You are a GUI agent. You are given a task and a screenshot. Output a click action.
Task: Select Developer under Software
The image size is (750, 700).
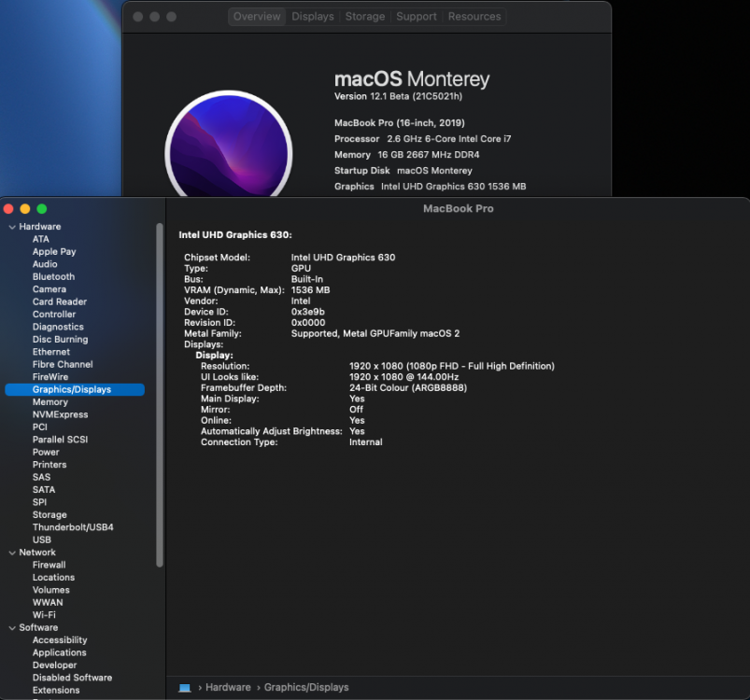[54, 665]
